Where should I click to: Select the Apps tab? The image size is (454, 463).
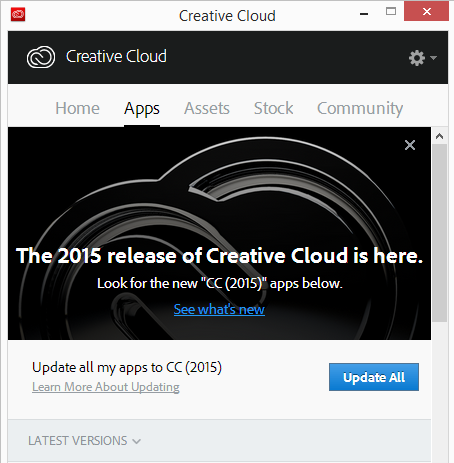coord(142,109)
